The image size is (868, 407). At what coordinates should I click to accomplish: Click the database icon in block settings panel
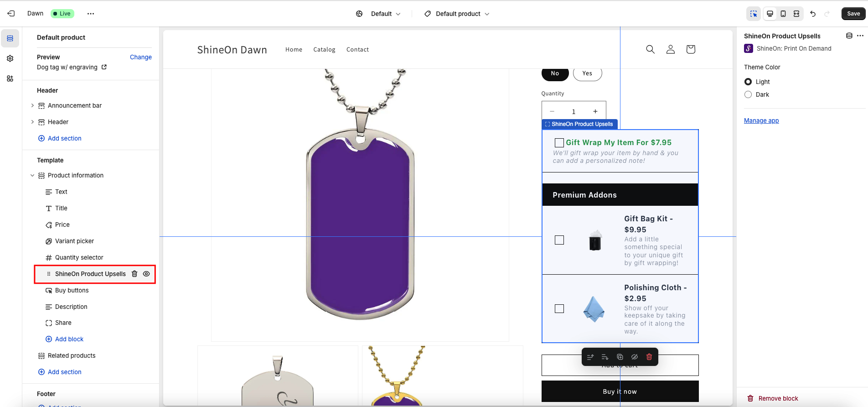pyautogui.click(x=849, y=36)
